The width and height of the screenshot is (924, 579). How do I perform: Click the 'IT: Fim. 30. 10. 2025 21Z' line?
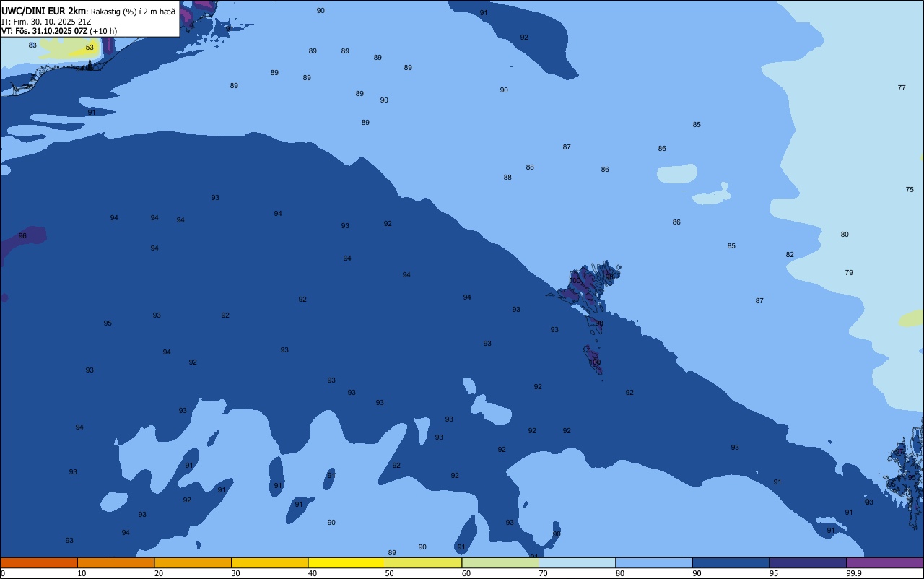[x=46, y=22]
